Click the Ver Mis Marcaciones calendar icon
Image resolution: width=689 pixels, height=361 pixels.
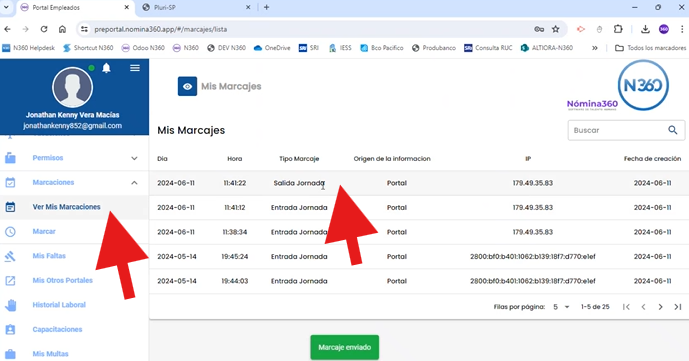coord(10,207)
